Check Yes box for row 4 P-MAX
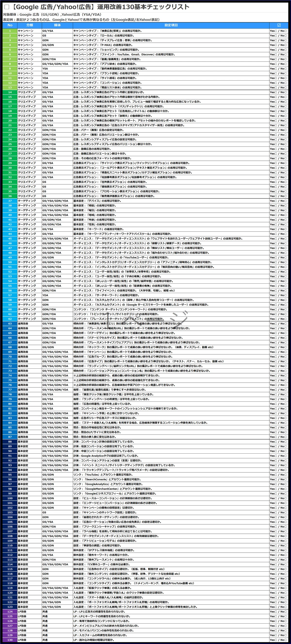 tap(276, 45)
